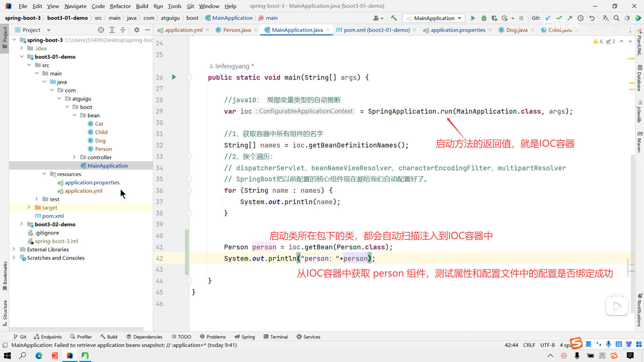Open Project panel settings gear
The image size is (644, 362).
[137, 30]
